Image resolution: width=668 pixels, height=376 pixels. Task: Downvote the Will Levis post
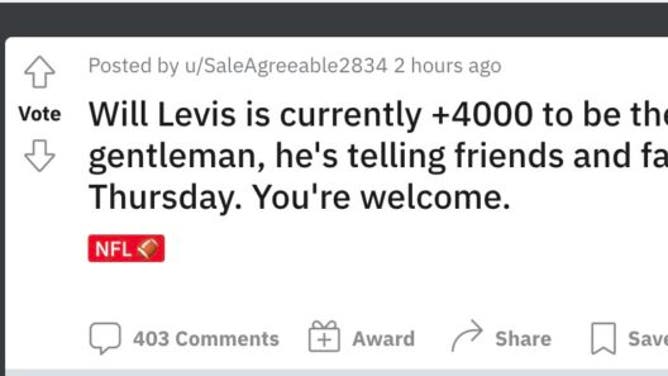(40, 155)
